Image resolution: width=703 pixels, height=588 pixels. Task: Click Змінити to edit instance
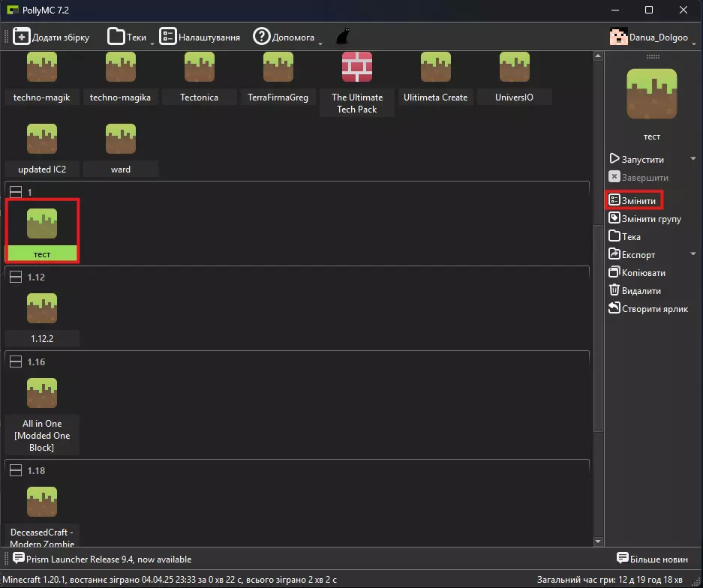coord(632,200)
